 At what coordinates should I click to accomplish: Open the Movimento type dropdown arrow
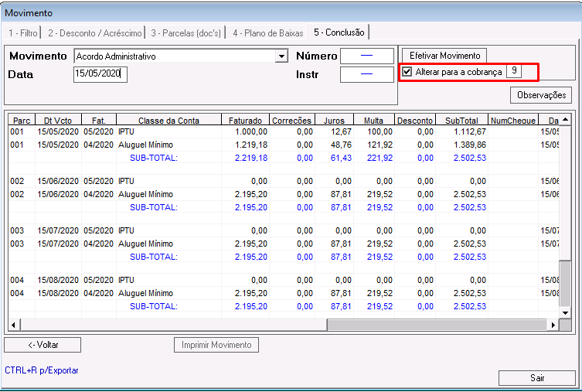281,56
